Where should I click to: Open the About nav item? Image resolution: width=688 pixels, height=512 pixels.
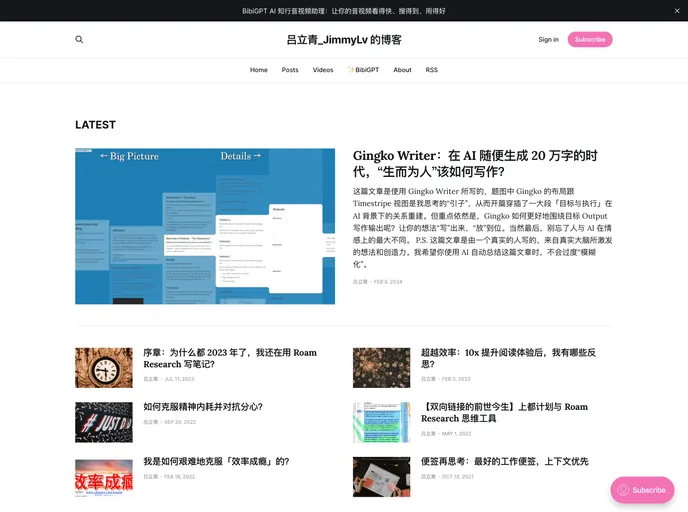pos(402,70)
